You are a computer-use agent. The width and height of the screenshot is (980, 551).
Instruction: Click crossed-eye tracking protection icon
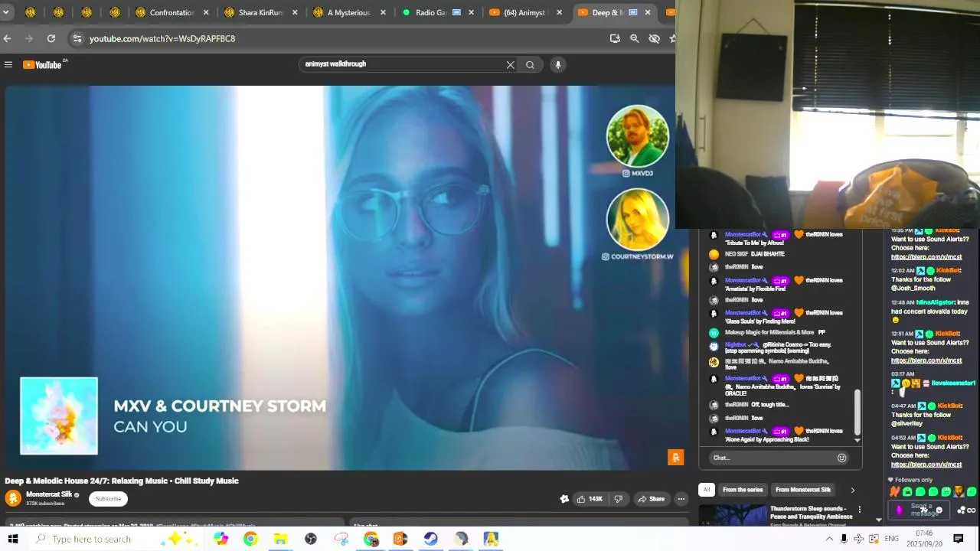tap(655, 38)
